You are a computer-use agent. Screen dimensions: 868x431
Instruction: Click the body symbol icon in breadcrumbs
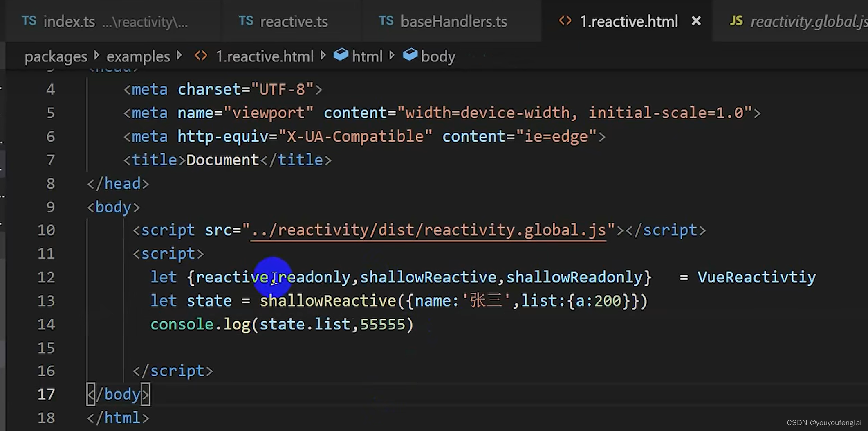click(410, 55)
